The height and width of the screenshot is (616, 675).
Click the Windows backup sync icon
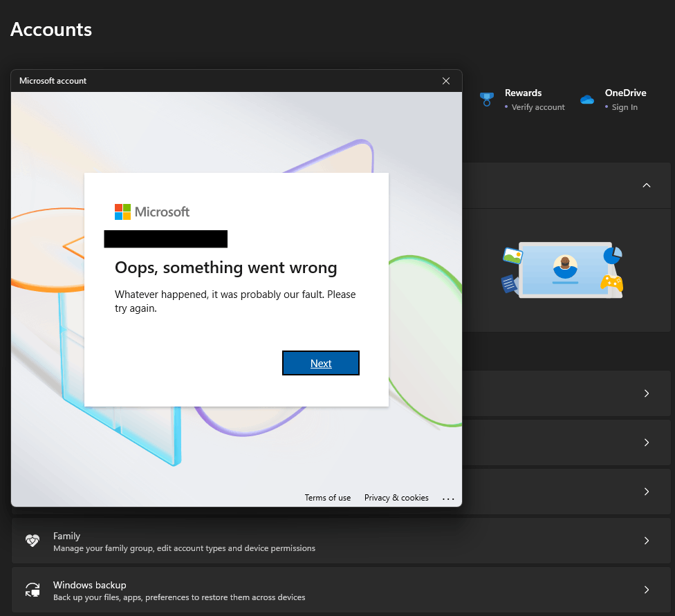tap(33, 590)
